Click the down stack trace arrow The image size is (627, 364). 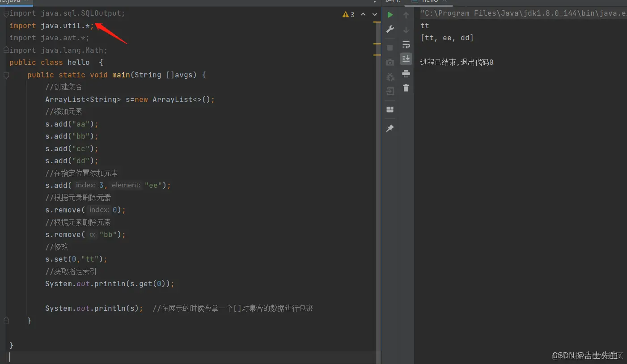click(406, 30)
